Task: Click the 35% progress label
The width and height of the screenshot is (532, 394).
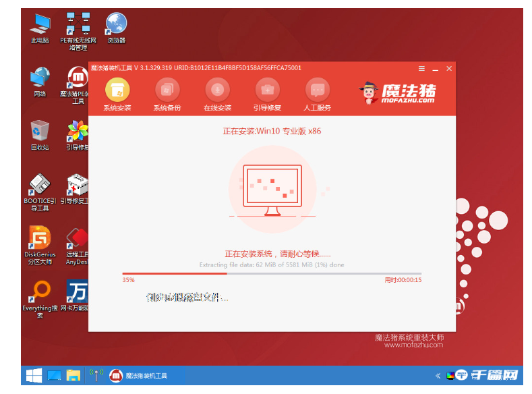Action: point(128,280)
